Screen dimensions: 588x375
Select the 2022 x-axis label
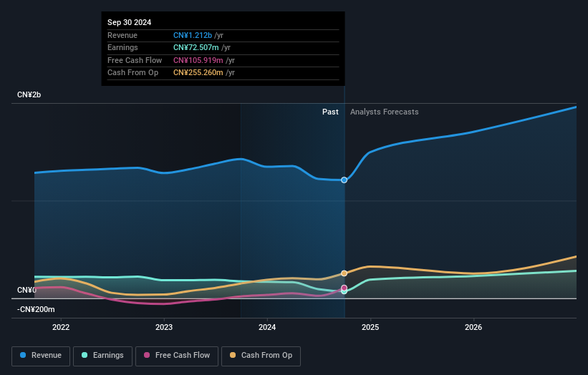point(61,328)
